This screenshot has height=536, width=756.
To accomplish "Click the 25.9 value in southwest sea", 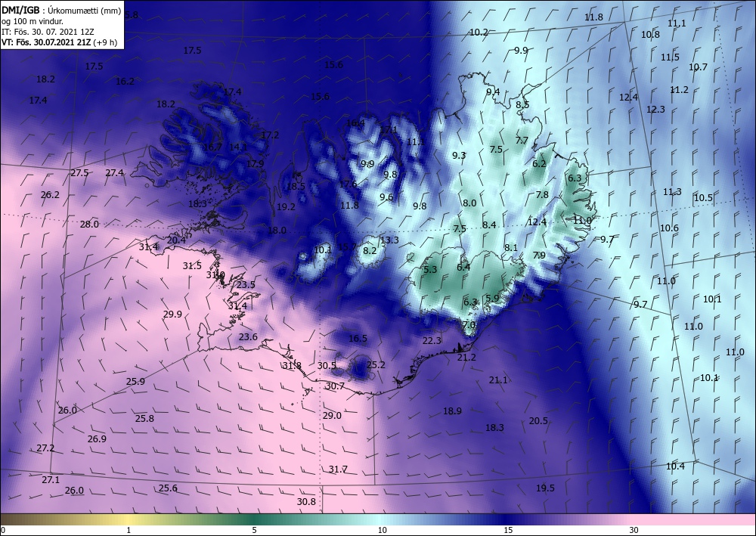I will click(135, 381).
